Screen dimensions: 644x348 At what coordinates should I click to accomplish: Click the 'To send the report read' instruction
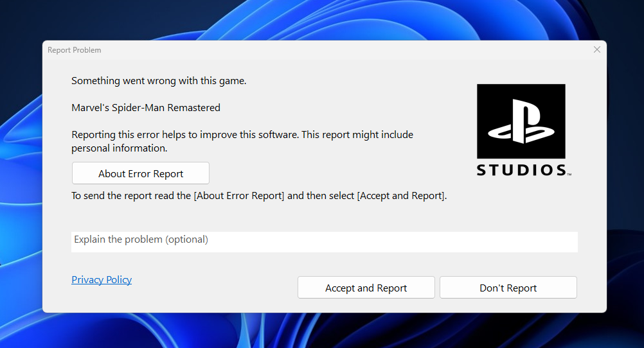pyautogui.click(x=259, y=196)
